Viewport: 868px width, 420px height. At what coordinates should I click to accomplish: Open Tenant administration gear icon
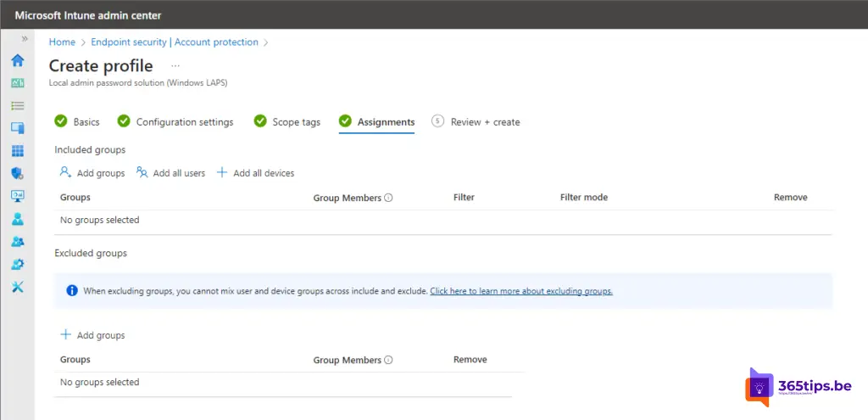[18, 264]
